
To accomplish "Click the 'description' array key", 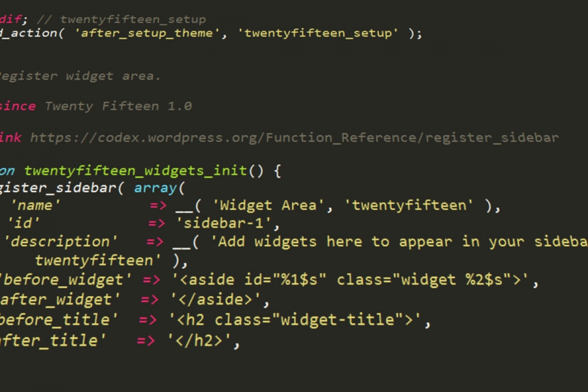I will (x=60, y=242).
